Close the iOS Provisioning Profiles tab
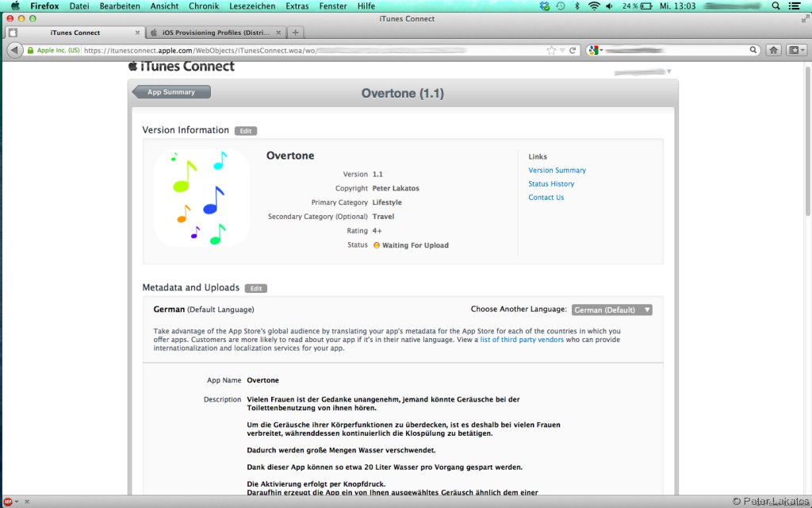Image resolution: width=812 pixels, height=508 pixels. (x=278, y=32)
